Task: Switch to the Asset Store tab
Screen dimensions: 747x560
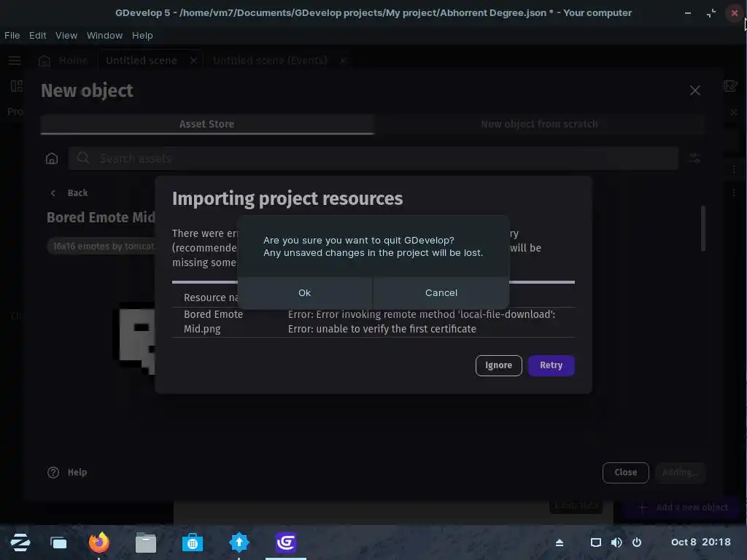Action: coord(206,124)
